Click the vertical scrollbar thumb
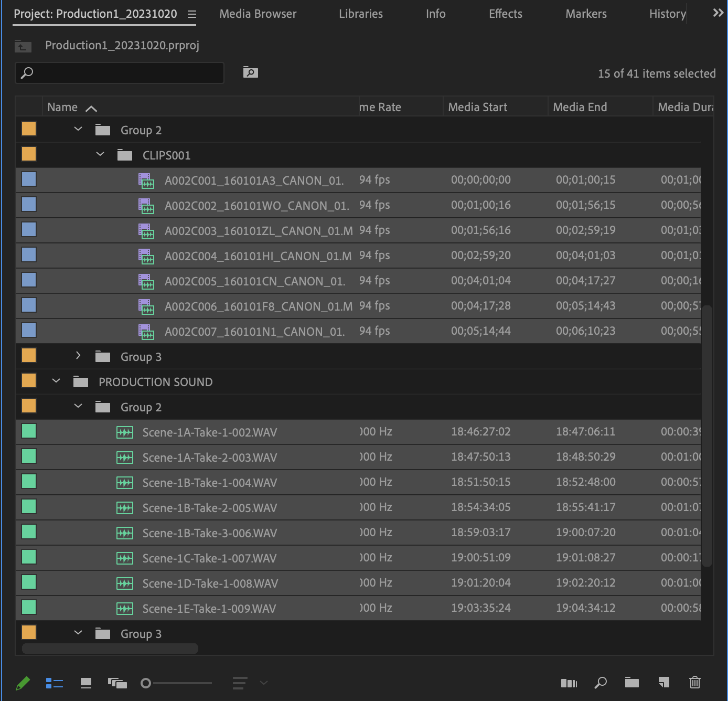The width and height of the screenshot is (728, 701). click(x=708, y=436)
